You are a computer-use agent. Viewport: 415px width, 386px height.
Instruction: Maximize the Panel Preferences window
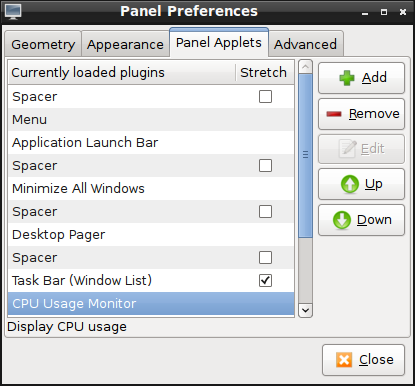384,12
